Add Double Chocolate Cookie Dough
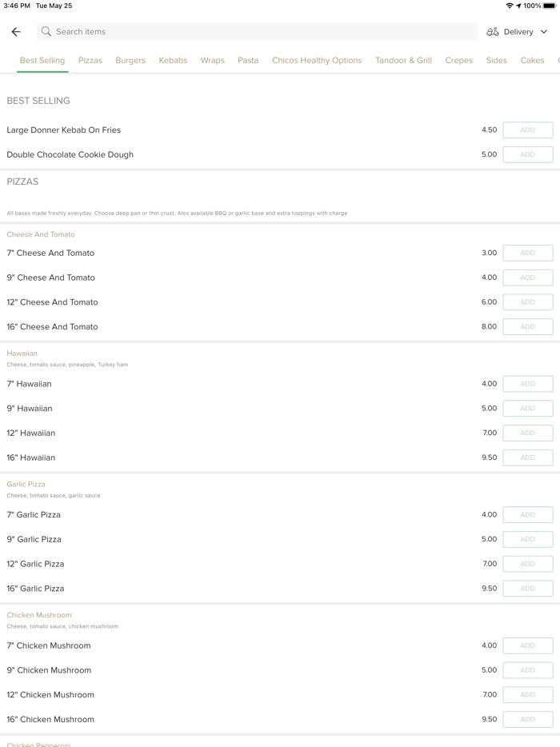This screenshot has height=747, width=560. click(527, 154)
